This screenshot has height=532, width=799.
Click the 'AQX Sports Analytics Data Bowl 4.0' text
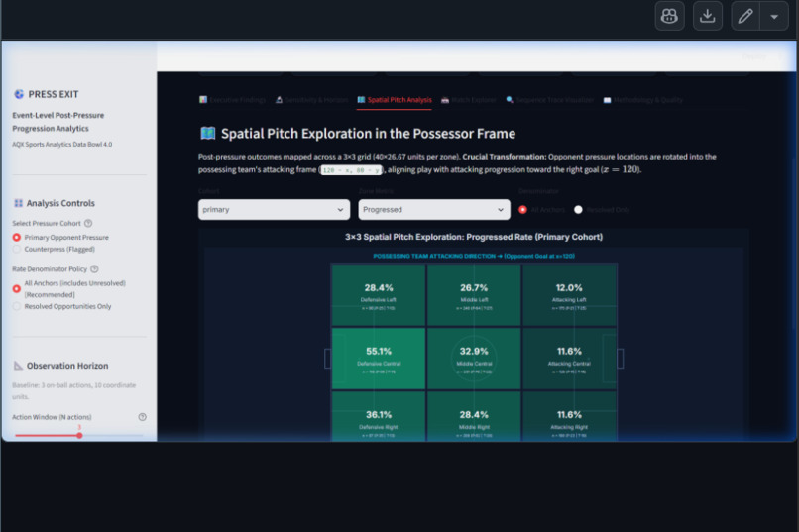62,144
